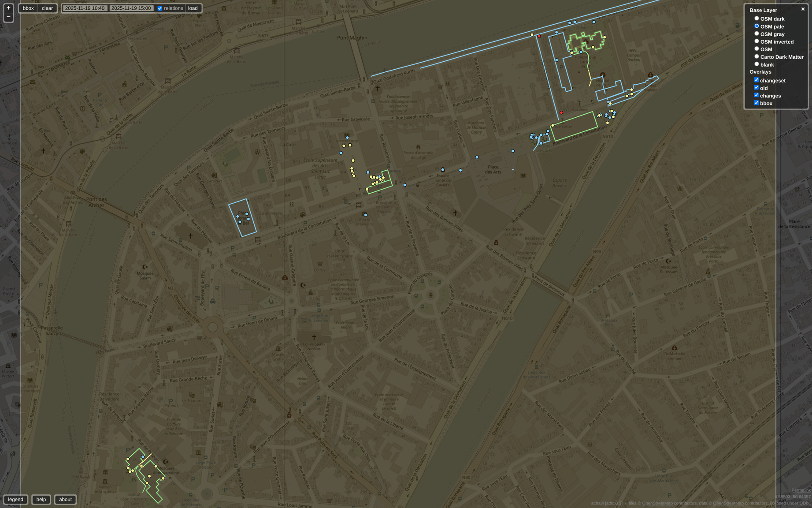Open the about panel

(x=65, y=500)
